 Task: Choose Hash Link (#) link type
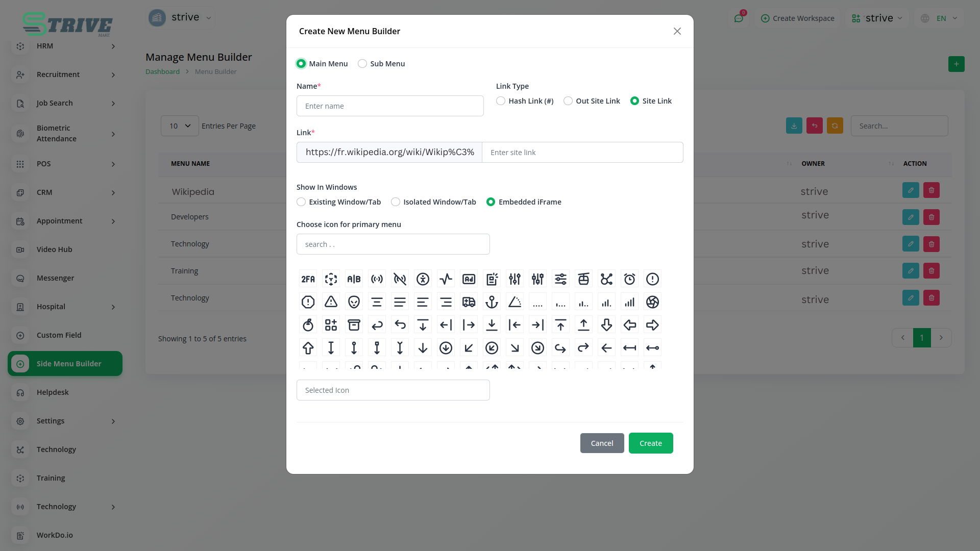(x=501, y=101)
